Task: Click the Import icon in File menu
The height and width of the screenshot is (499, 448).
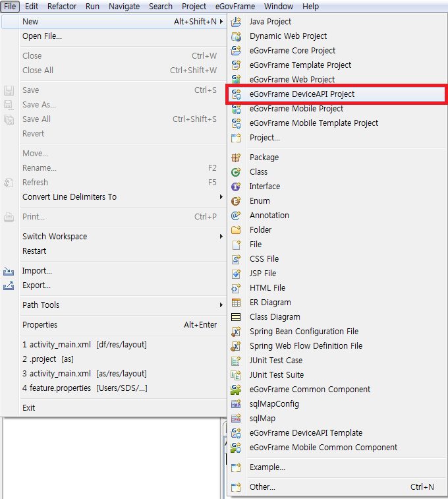Action: (x=9, y=271)
